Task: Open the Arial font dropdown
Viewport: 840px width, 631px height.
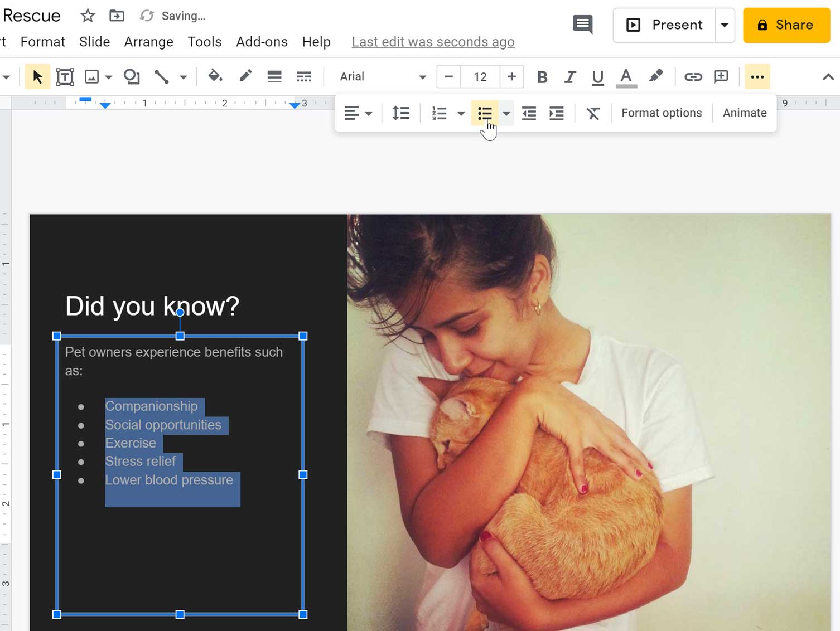Action: pos(383,77)
